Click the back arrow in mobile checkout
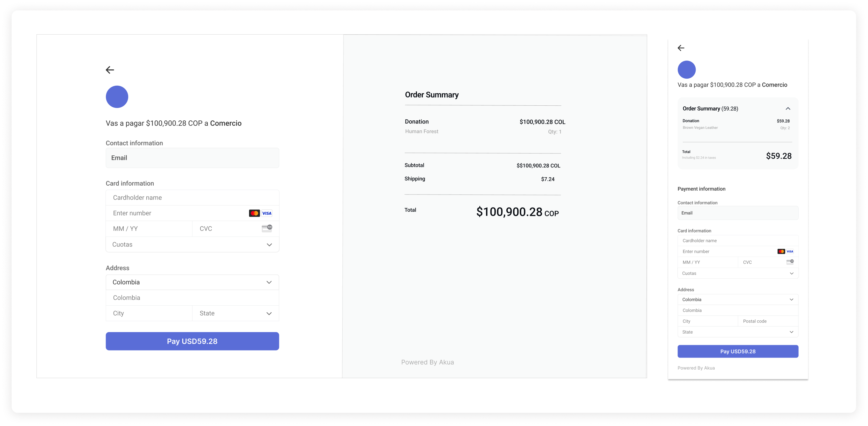 coord(681,48)
